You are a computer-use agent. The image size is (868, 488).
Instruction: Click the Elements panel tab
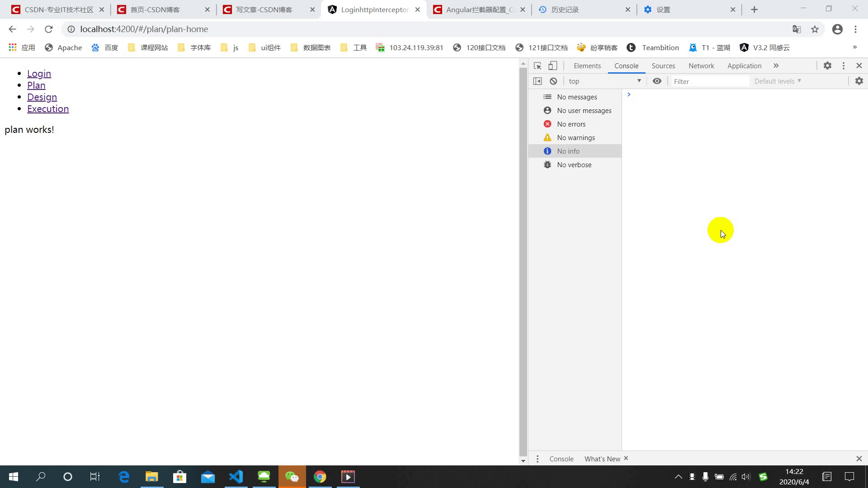pyautogui.click(x=587, y=66)
